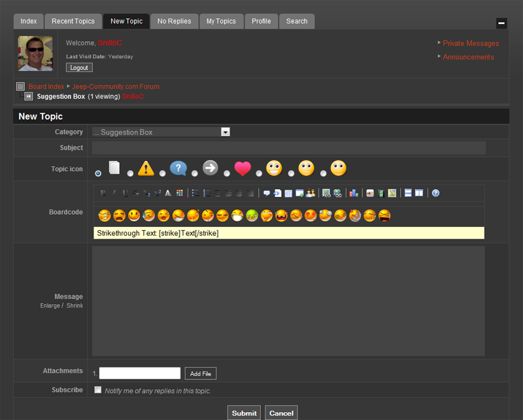Viewport: 523px width, 420px height.
Task: Choose the question mark topic icon
Action: coord(162,173)
